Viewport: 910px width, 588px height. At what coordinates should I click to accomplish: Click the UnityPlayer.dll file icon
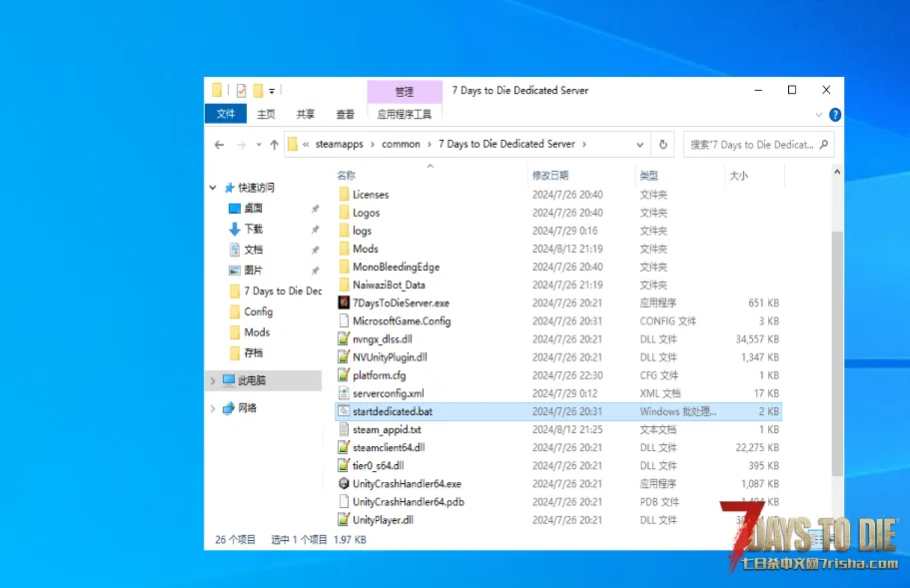(x=344, y=519)
